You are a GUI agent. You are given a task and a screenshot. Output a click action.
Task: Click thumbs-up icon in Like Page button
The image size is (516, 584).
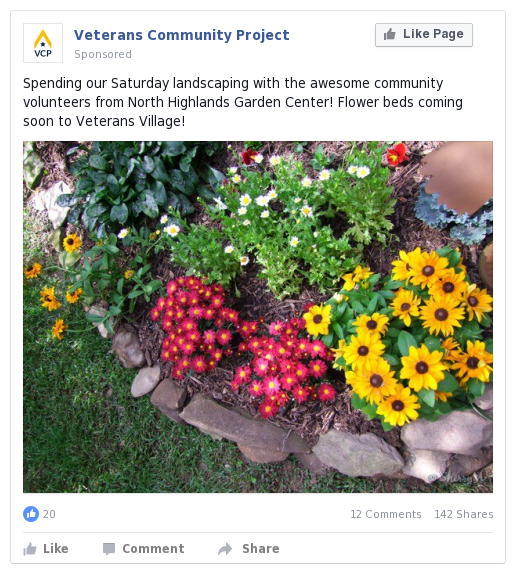coord(389,34)
